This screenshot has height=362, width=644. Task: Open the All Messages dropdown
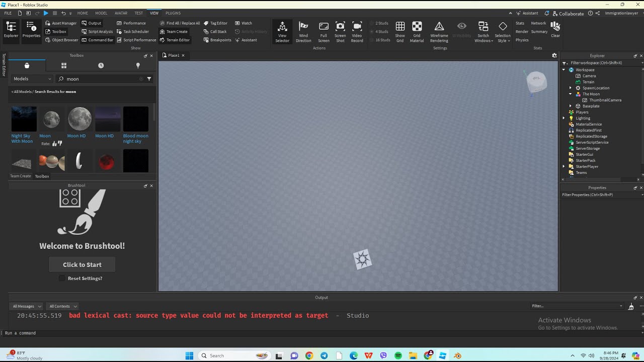tap(26, 306)
